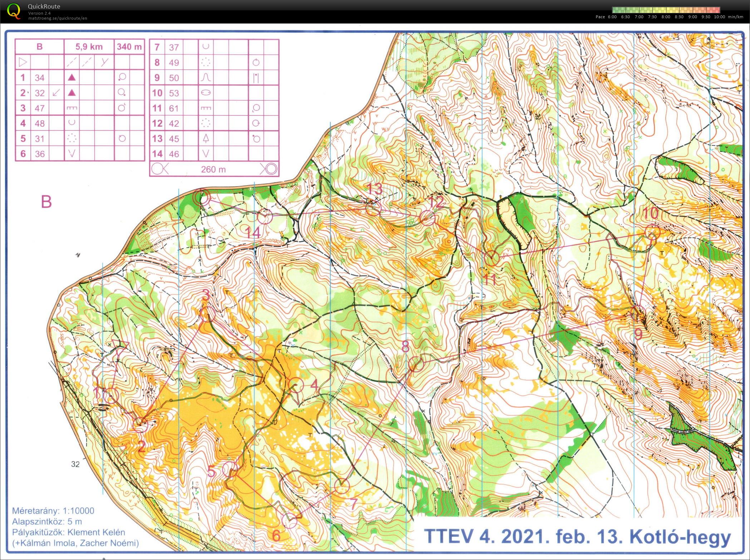Select control circle 4 on the map
Image resolution: width=750 pixels, height=560 pixels.
pyautogui.click(x=296, y=385)
